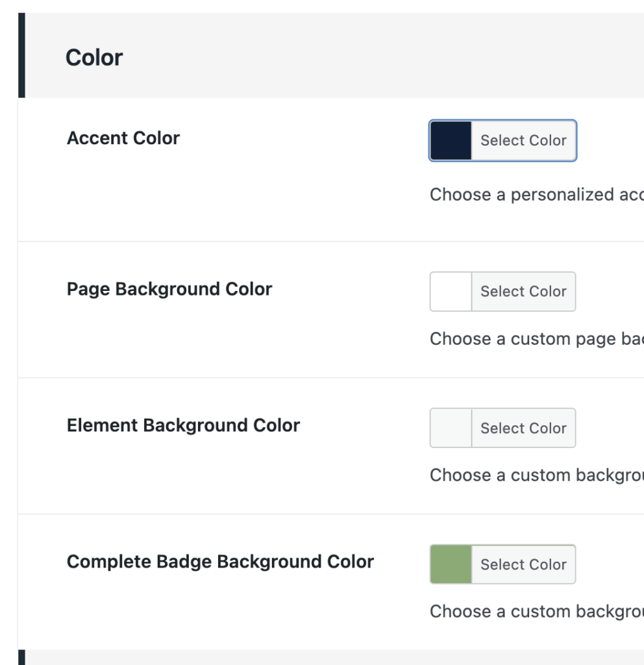This screenshot has width=644, height=665.
Task: Click the next section header below Complete Badge
Action: [x=325, y=657]
